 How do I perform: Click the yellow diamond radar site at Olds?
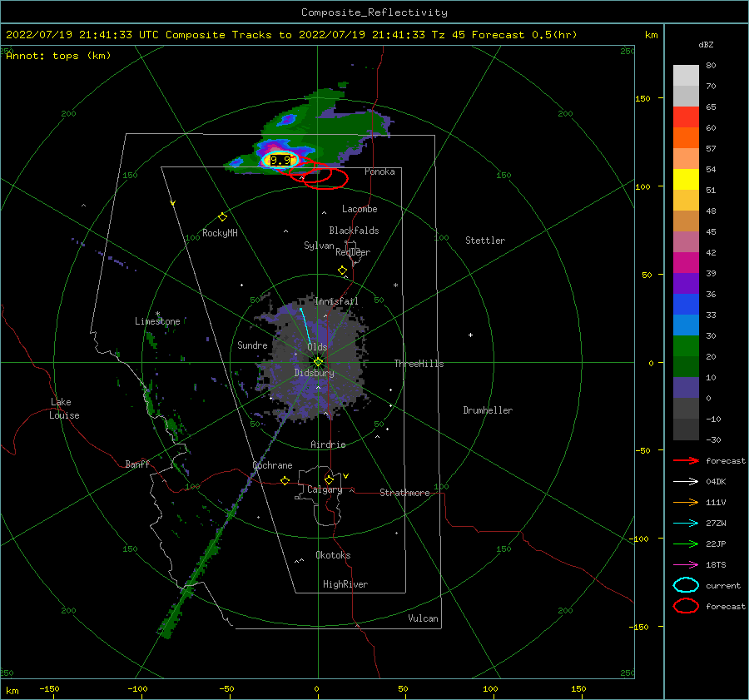pyautogui.click(x=318, y=362)
